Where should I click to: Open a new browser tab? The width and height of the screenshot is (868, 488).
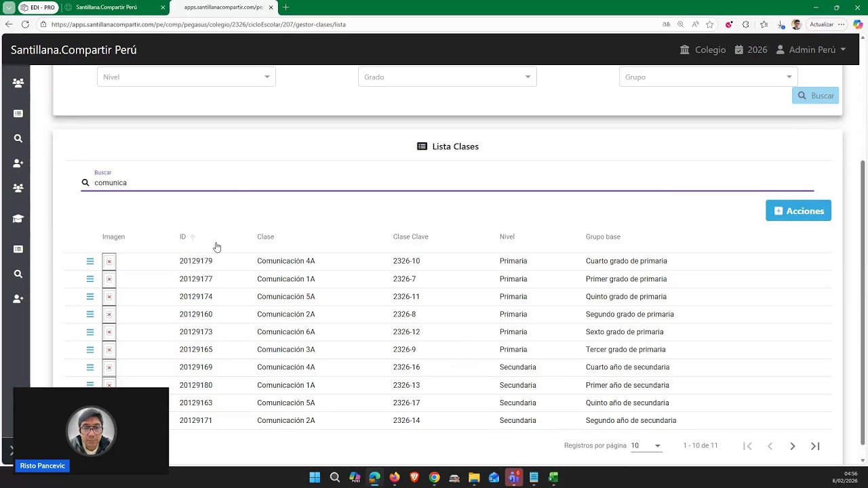pyautogui.click(x=285, y=7)
